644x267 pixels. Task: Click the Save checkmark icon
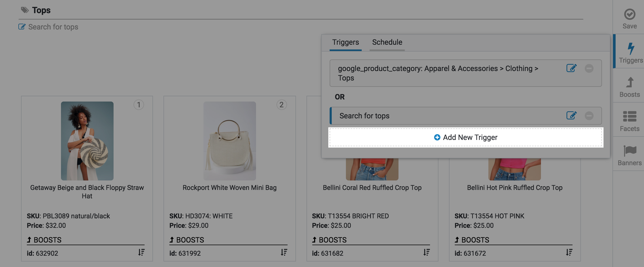(630, 14)
